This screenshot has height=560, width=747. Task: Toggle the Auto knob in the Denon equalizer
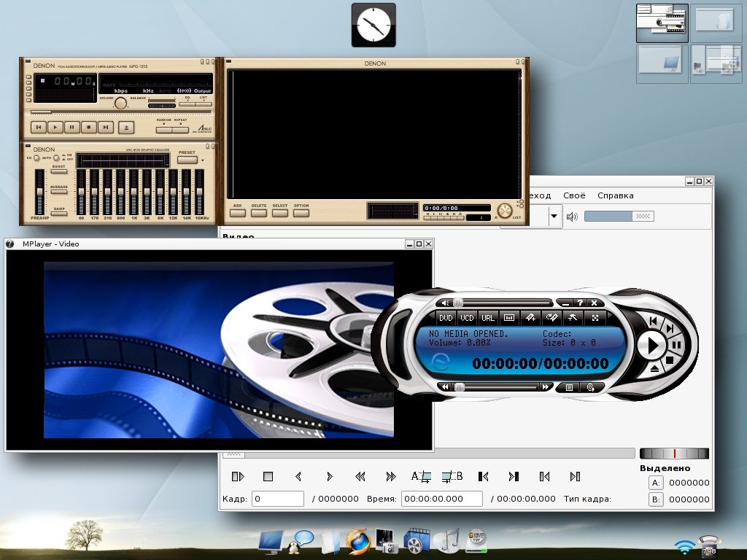coord(56,158)
